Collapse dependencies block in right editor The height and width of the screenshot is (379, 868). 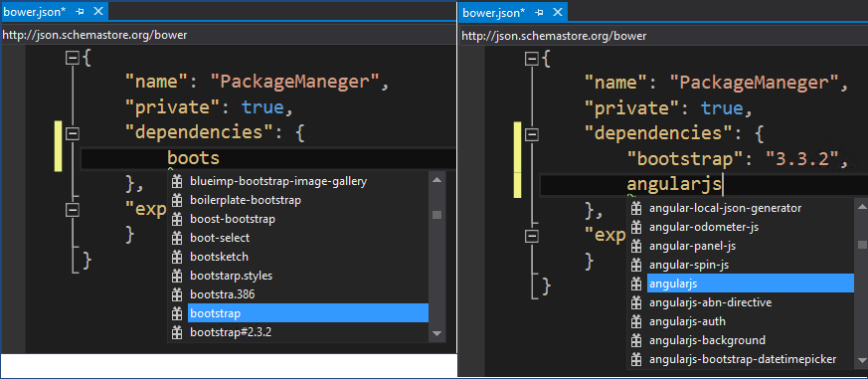pos(531,133)
